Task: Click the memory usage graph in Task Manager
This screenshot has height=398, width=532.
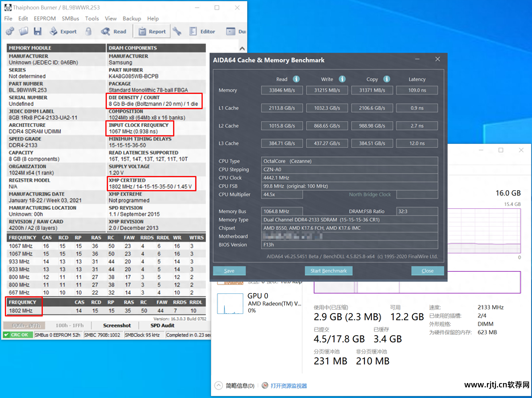Action: 484,231
